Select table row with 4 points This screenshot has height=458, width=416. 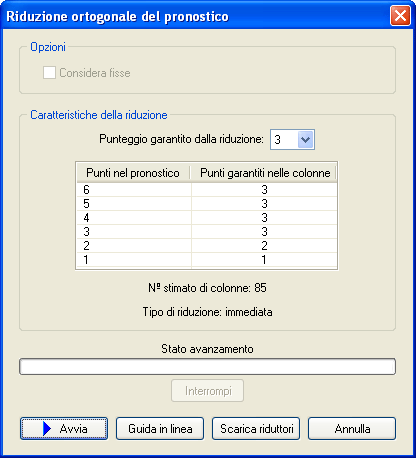tap(207, 218)
